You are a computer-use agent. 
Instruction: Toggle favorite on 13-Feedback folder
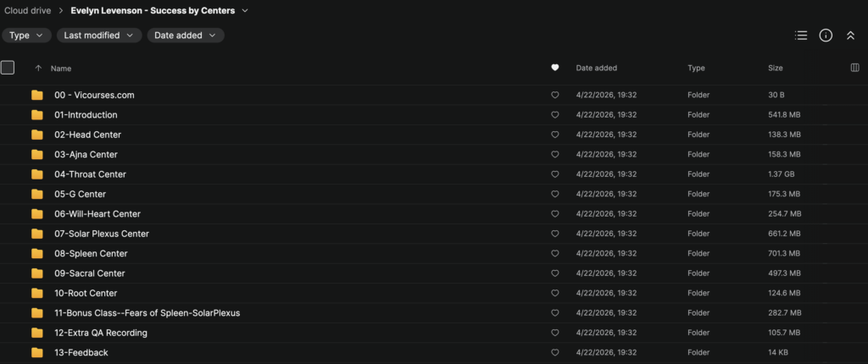(555, 352)
